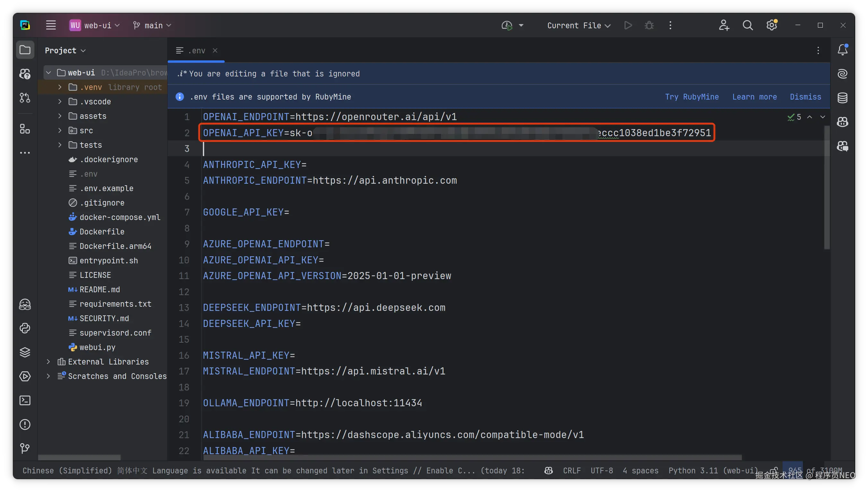This screenshot has width=868, height=492.
Task: Close the .env editor tab
Action: click(215, 50)
